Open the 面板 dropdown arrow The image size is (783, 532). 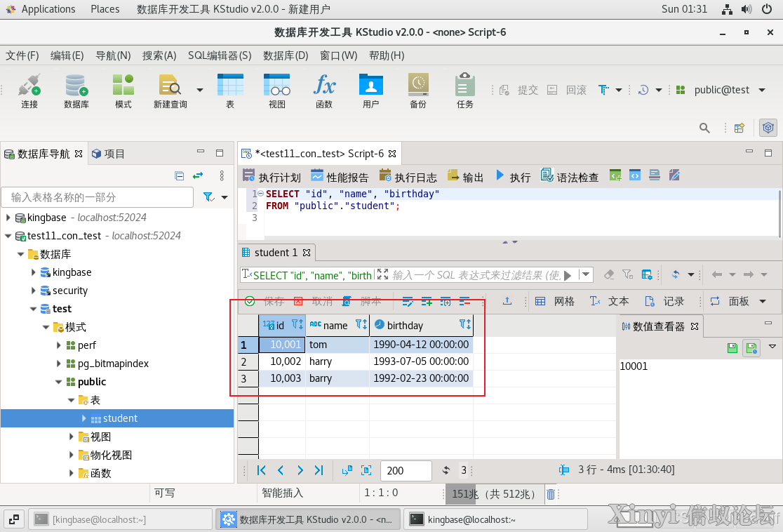point(763,301)
